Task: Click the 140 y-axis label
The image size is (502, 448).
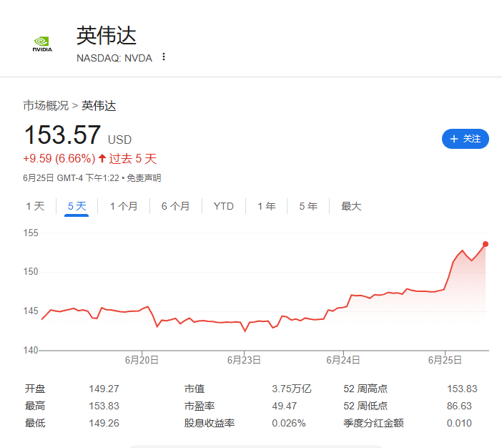Action: 31,350
